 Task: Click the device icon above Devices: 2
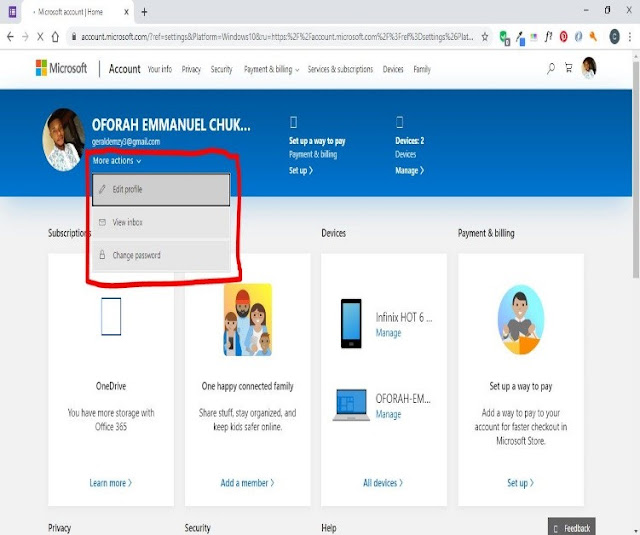click(399, 122)
